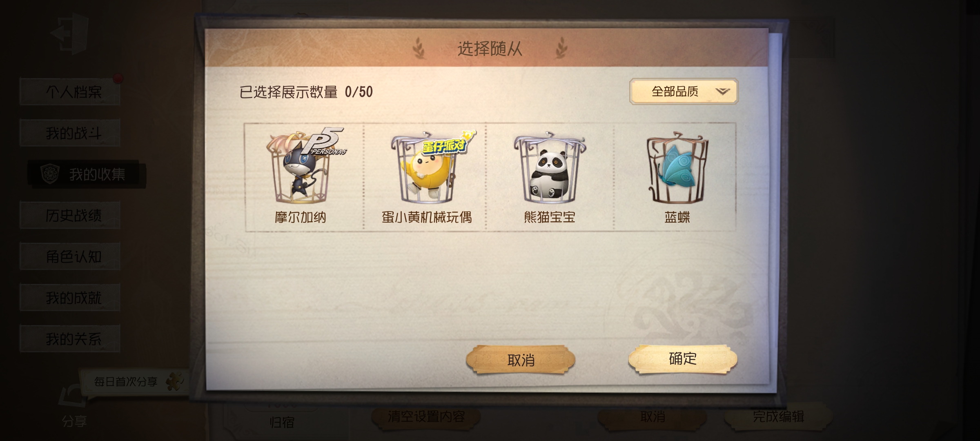Image resolution: width=980 pixels, height=441 pixels.
Task: Click the 取消 button in dialog
Action: pyautogui.click(x=521, y=360)
